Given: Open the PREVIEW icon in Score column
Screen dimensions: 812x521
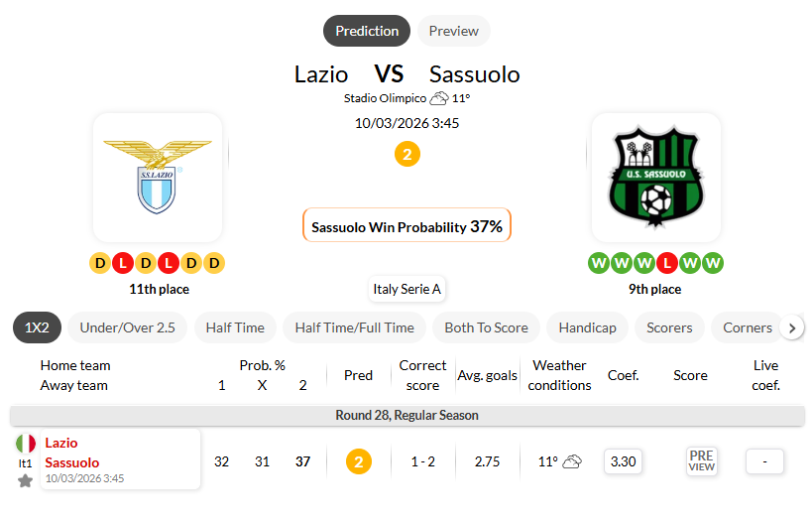Looking at the screenshot, I should click(x=701, y=460).
